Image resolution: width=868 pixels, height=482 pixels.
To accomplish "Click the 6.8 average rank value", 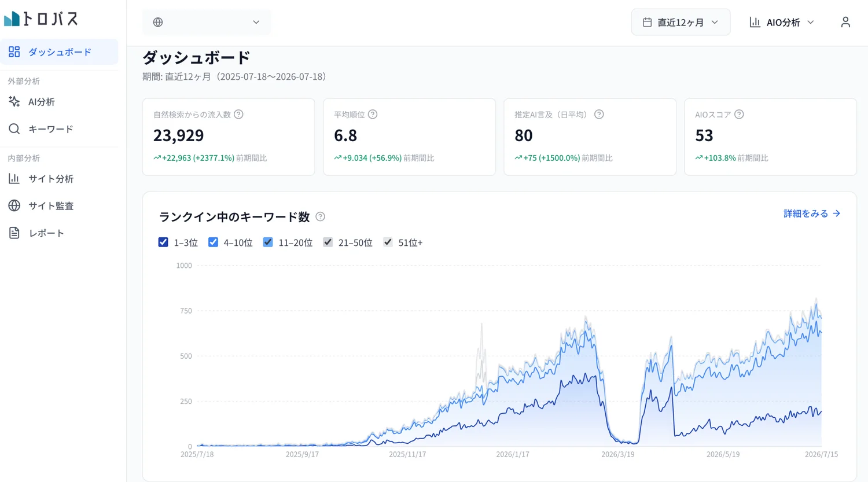I will coord(345,135).
